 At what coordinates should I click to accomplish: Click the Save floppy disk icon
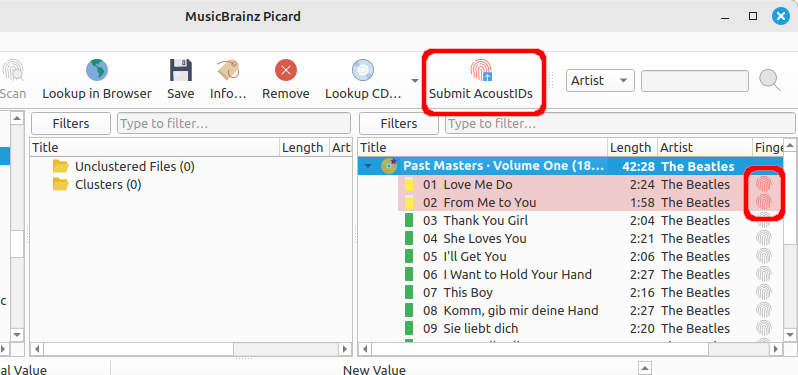(181, 70)
